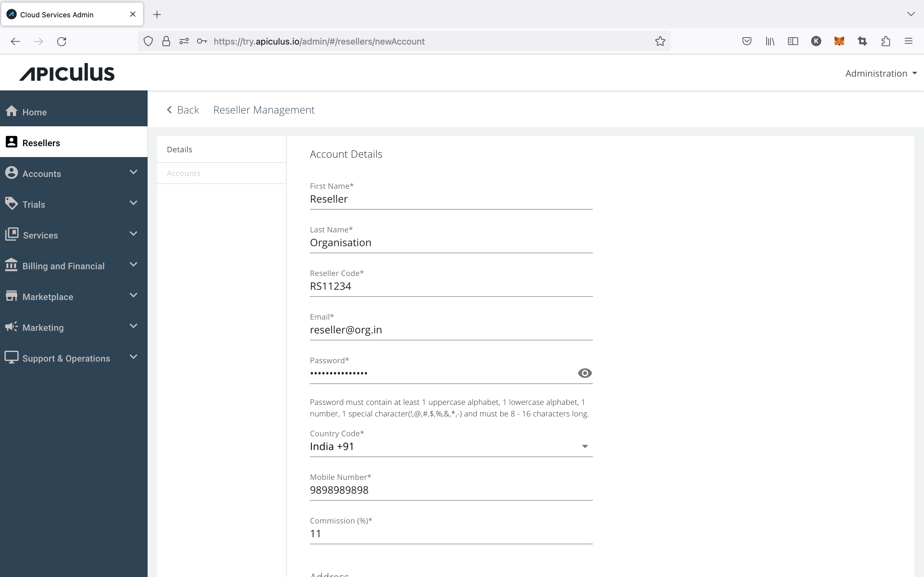The image size is (924, 577).
Task: Expand the Accounts section in sidebar
Action: 133,172
